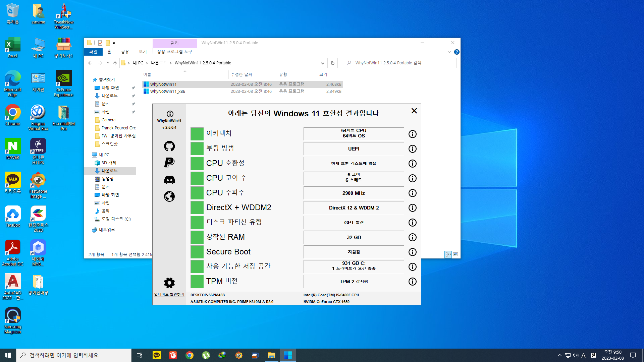Show info for 부팅 방법 result row
Screen dimensions: 644x362
click(x=413, y=149)
